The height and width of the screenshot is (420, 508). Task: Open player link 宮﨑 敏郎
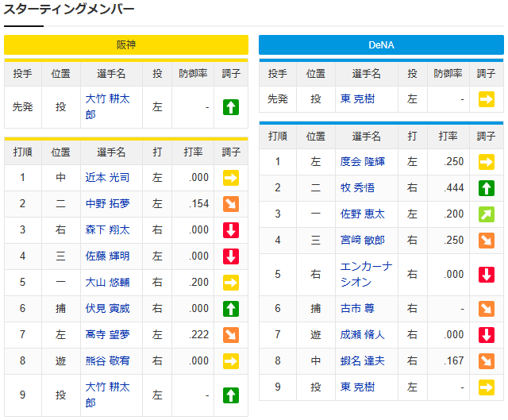[x=362, y=241]
